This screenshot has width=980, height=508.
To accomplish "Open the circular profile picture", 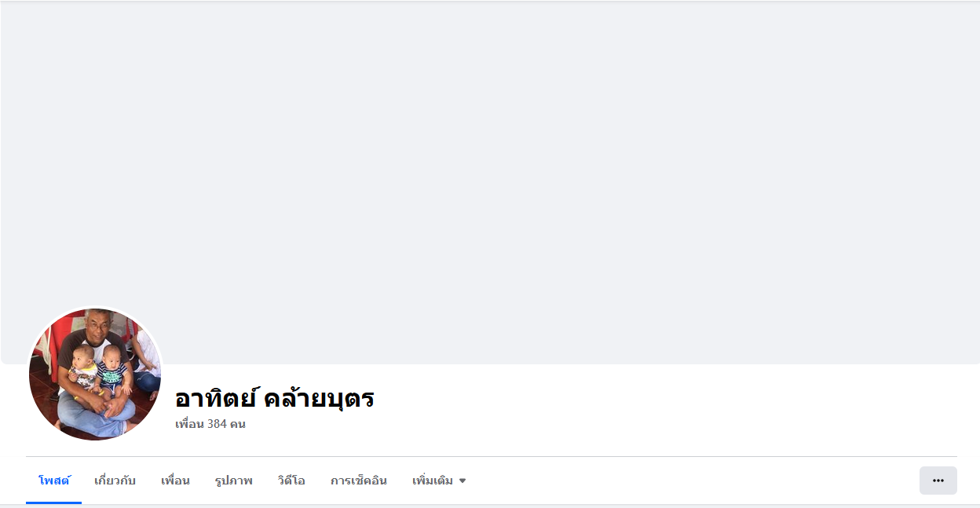I will coord(95,374).
